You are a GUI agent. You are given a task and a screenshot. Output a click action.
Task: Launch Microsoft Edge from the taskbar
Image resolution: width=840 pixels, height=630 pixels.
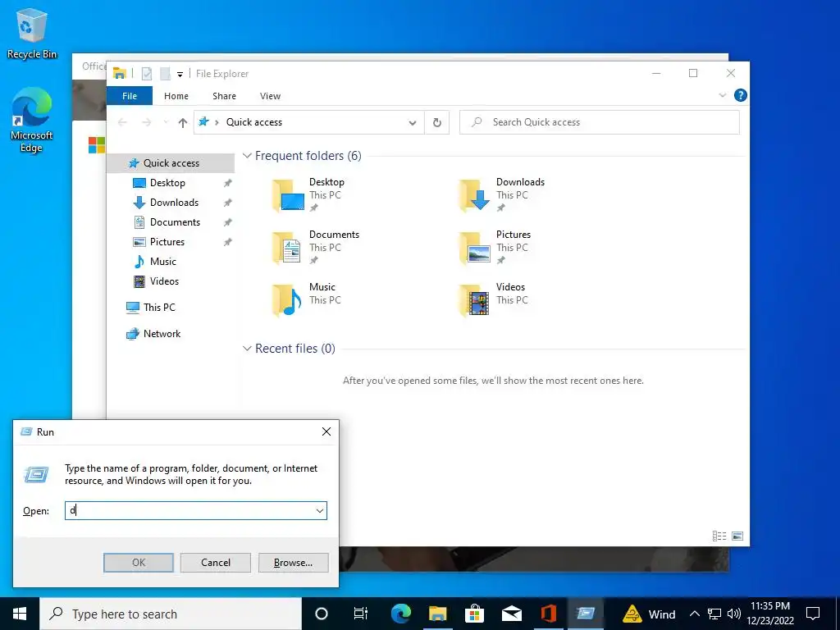(x=400, y=614)
